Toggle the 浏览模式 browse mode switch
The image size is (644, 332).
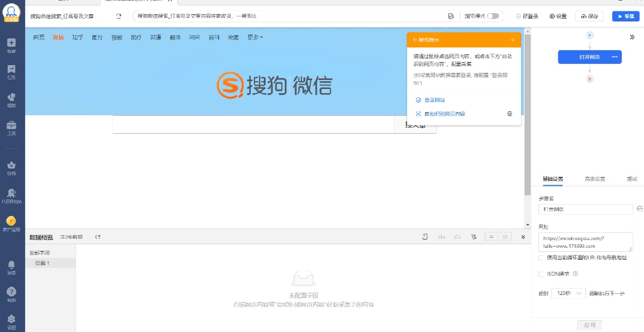pos(493,16)
